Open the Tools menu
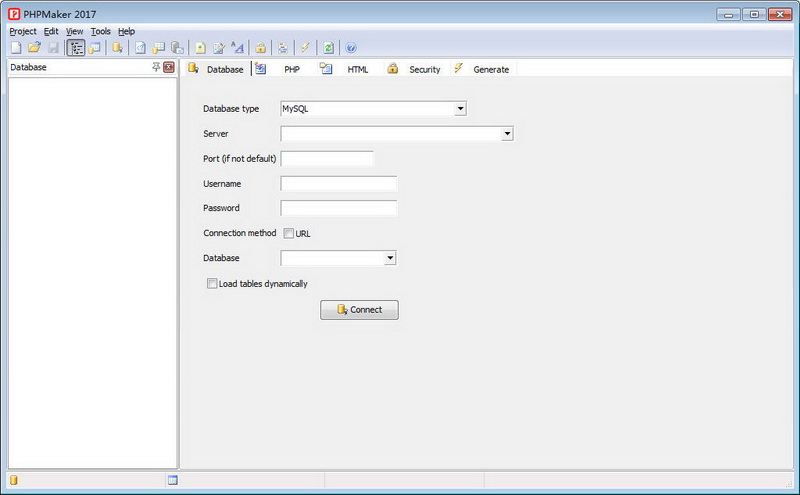This screenshot has width=800, height=495. [100, 31]
